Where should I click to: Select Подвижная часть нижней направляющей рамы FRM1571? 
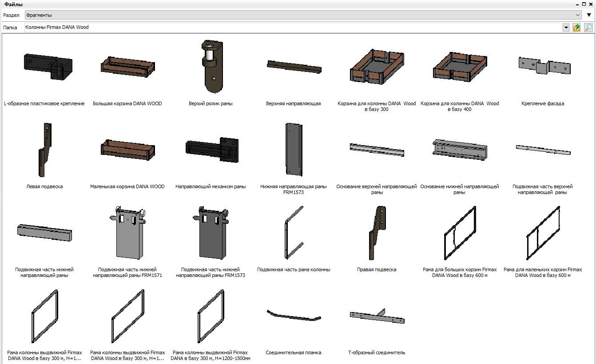coord(127,233)
